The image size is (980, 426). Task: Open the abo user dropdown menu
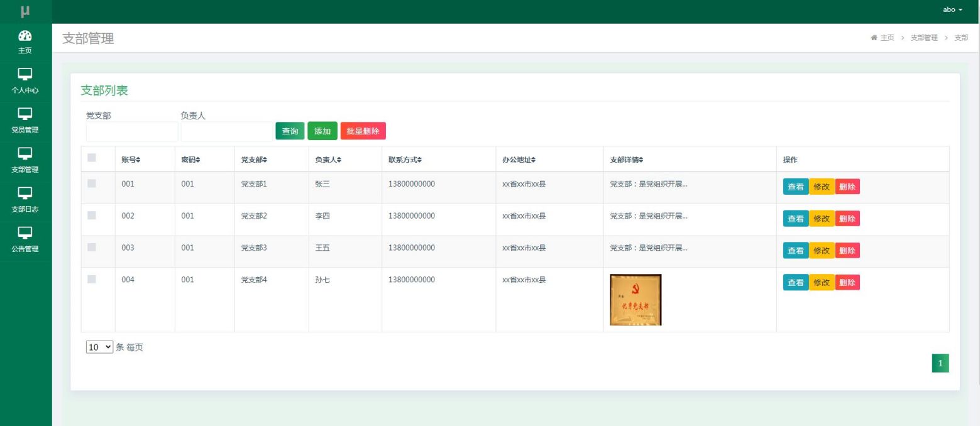pos(952,10)
